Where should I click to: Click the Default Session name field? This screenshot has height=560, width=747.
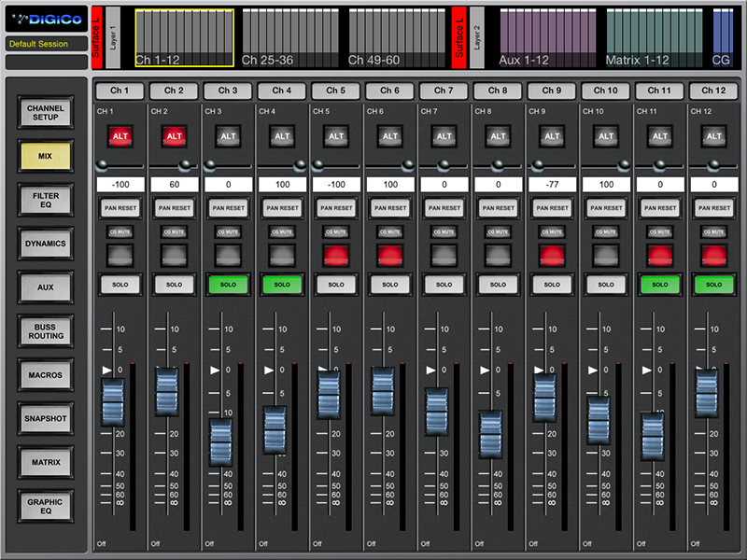pos(46,44)
